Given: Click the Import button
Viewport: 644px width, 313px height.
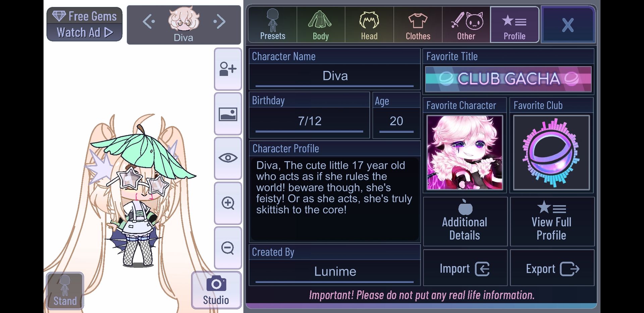Looking at the screenshot, I should tap(465, 268).
